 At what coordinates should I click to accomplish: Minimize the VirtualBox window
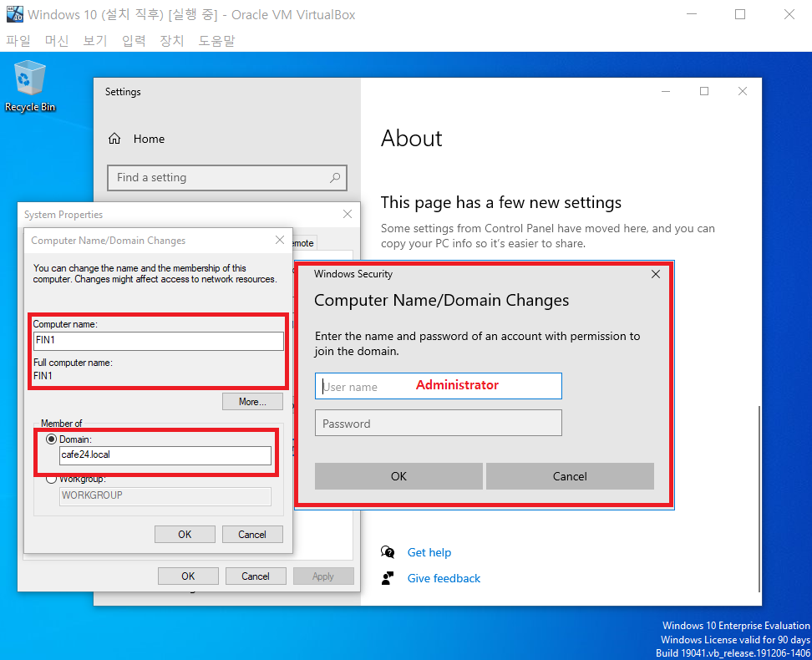click(692, 14)
